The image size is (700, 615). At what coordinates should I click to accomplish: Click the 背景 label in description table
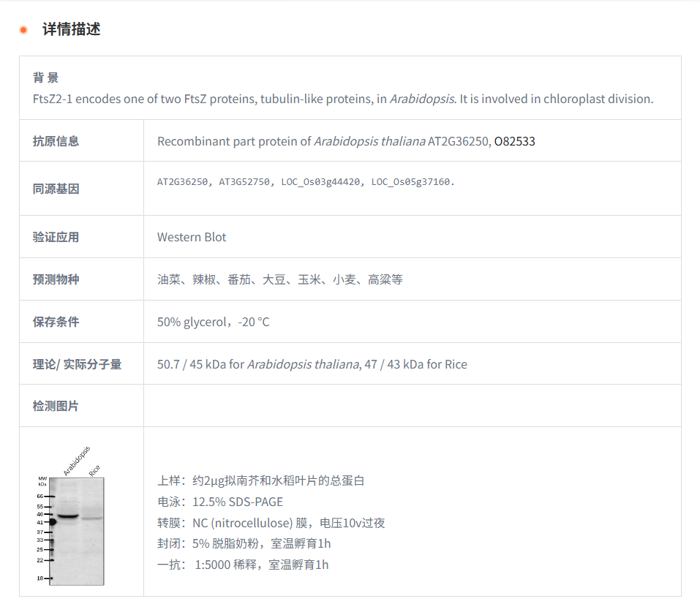tap(45, 78)
